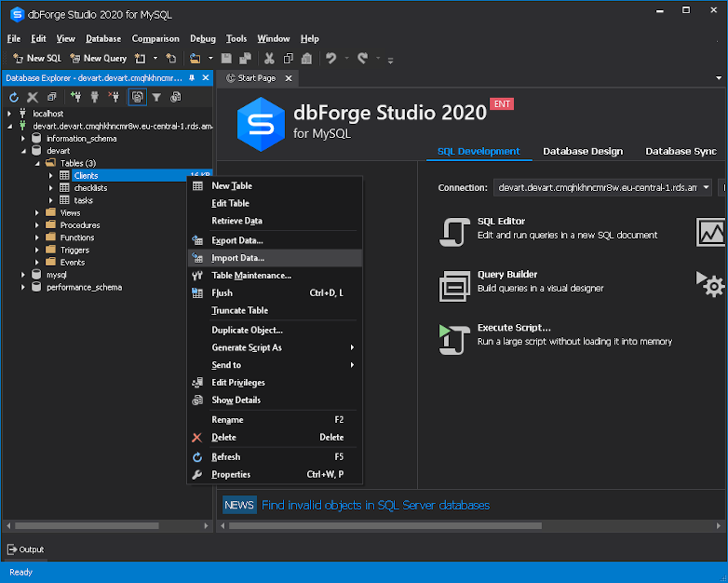The image size is (728, 583).
Task: Open the invalid objects news link
Action: (x=375, y=505)
